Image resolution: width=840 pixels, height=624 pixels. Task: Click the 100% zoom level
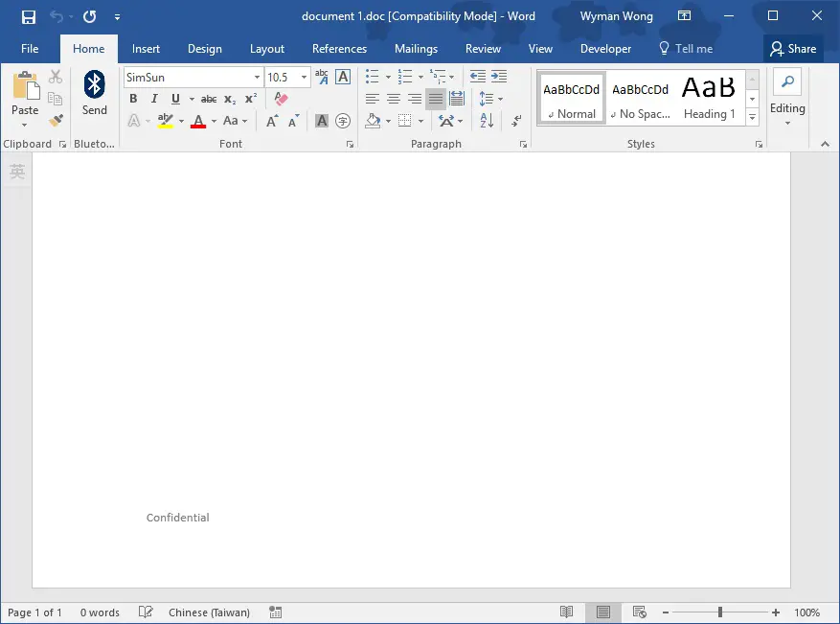coord(806,612)
